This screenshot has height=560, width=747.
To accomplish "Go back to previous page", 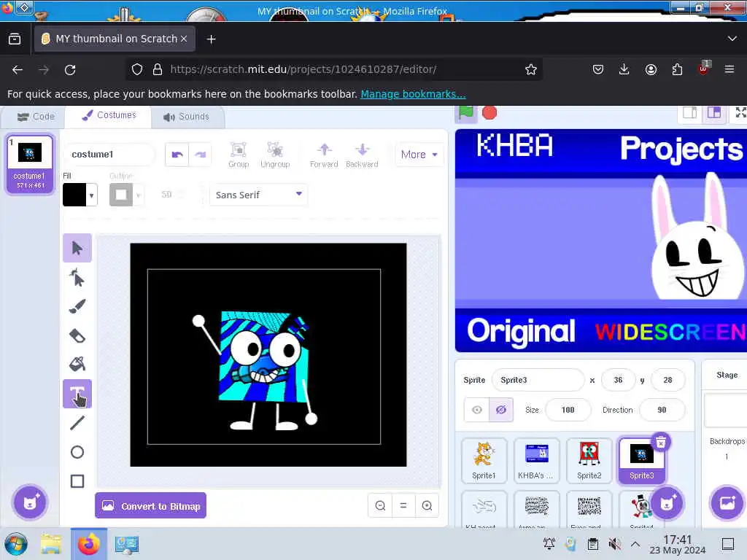I will click(18, 70).
